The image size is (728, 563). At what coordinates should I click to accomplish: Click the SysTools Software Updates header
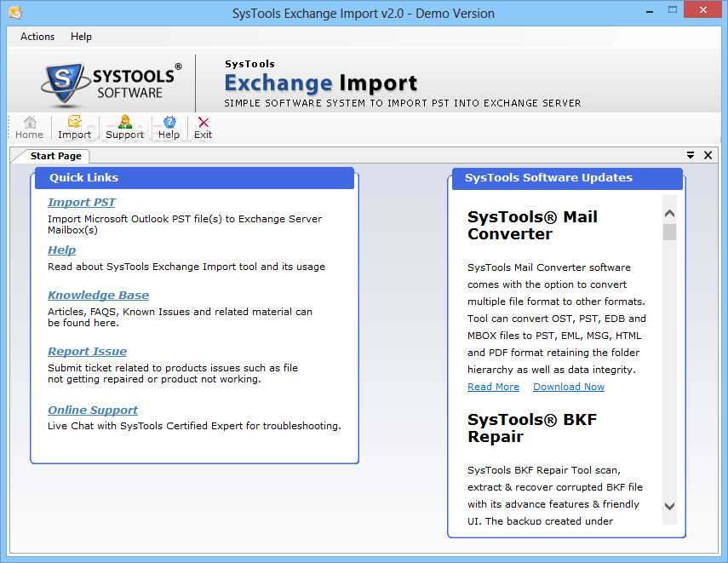click(x=567, y=178)
